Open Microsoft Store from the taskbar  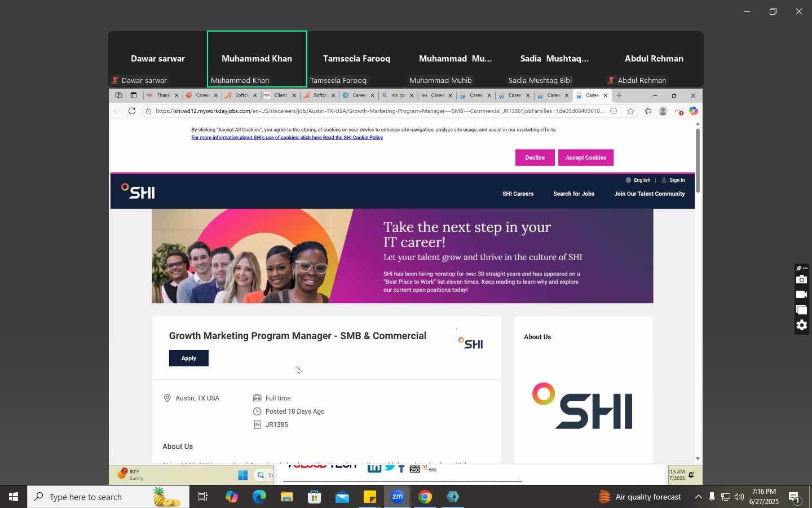[x=315, y=497]
